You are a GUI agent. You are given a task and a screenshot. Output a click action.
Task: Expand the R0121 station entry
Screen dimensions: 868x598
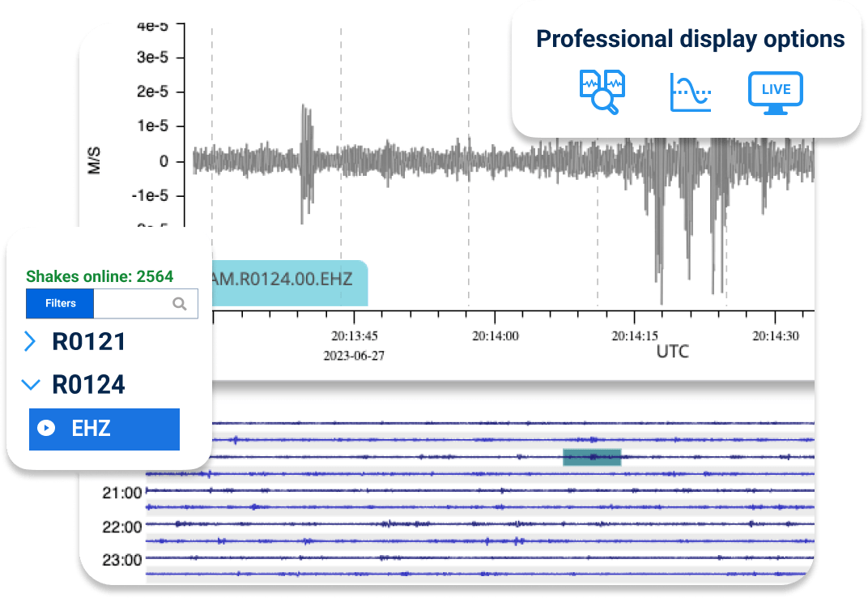click(31, 341)
